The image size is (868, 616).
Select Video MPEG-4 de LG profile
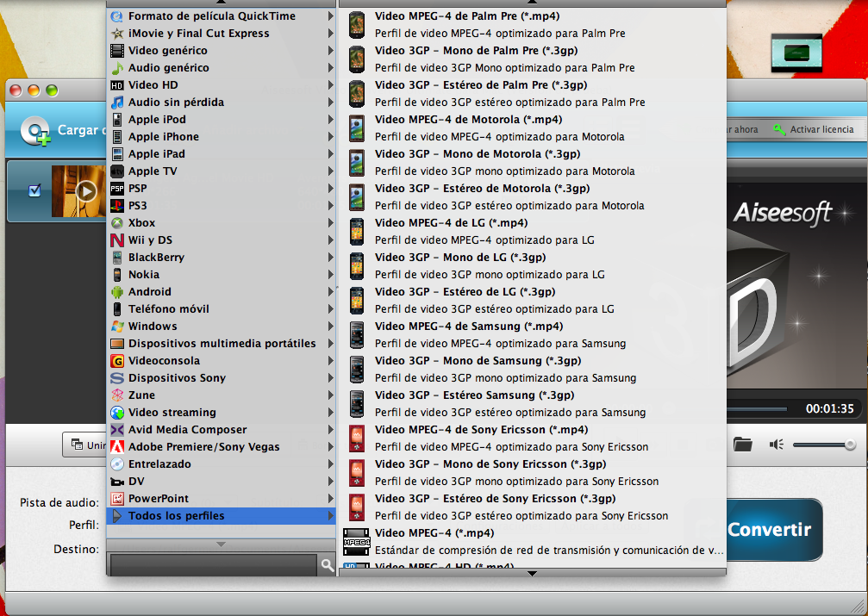pyautogui.click(x=532, y=232)
